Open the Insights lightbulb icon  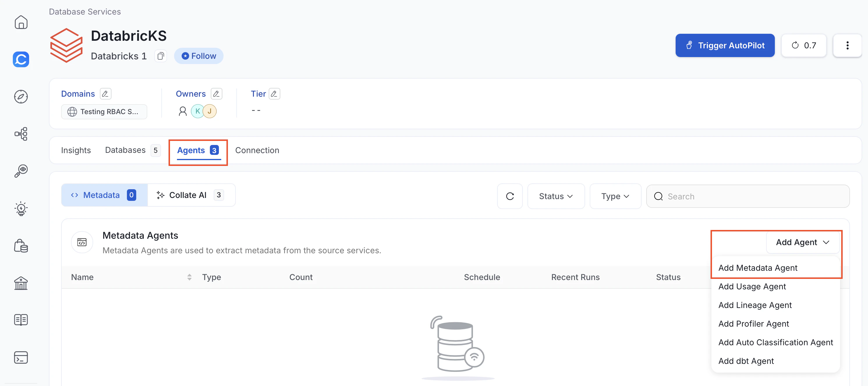coord(21,209)
